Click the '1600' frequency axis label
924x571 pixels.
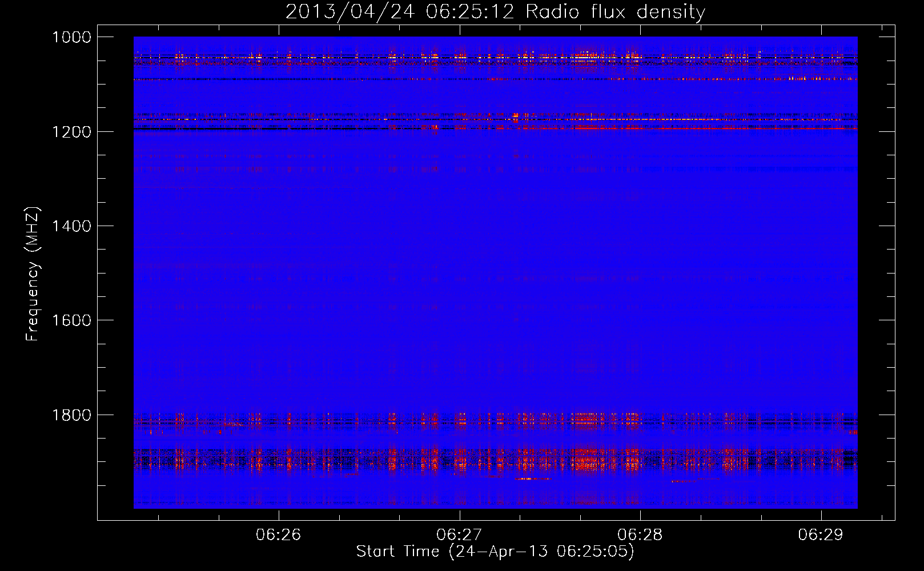[71, 320]
